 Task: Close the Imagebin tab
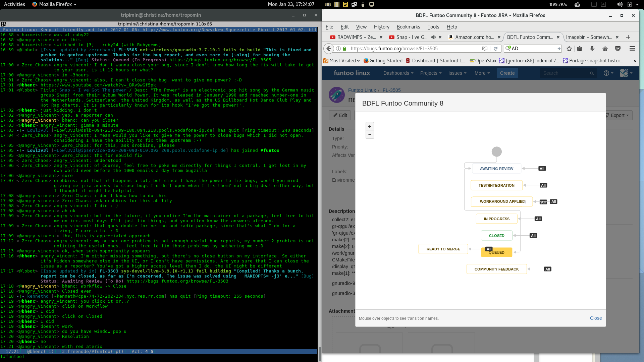tap(617, 37)
